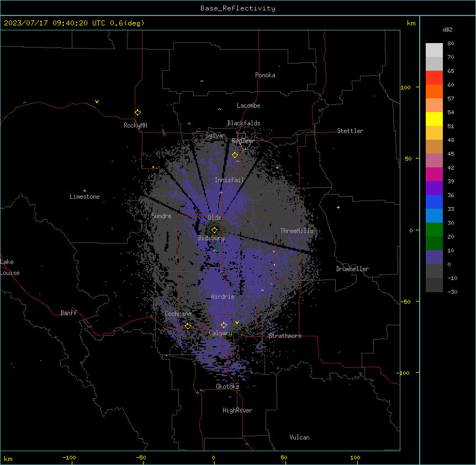Click the ThreeHills city label
The height and width of the screenshot is (465, 476).
[297, 231]
